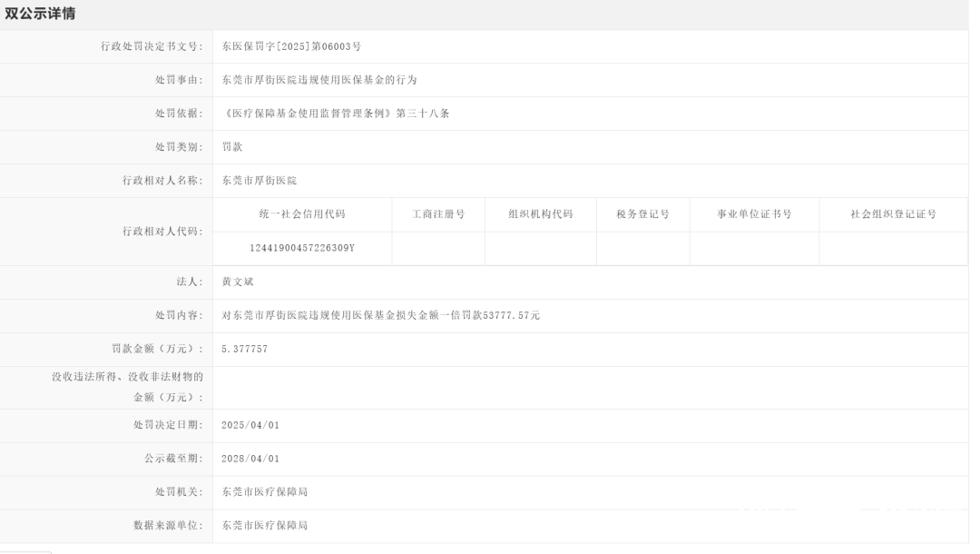Click the 处罚内容 penalty details text

[x=381, y=316]
